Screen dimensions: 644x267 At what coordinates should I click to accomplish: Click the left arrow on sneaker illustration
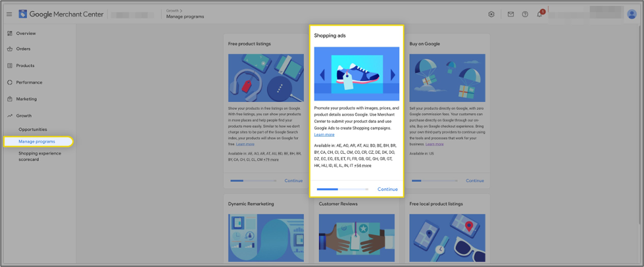pyautogui.click(x=322, y=75)
